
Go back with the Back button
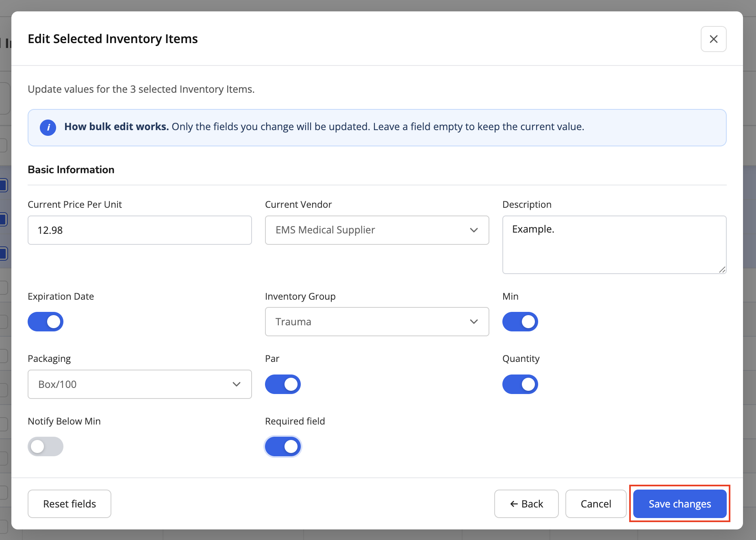coord(526,504)
